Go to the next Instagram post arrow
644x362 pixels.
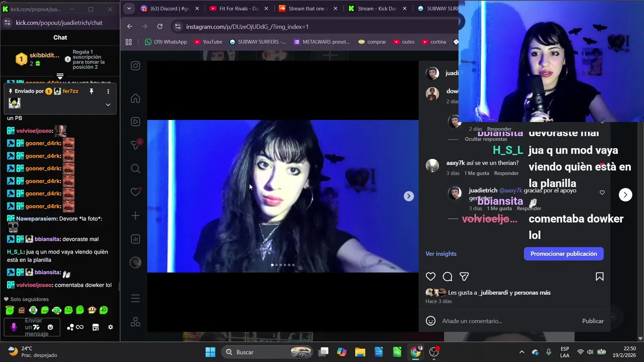point(625,195)
